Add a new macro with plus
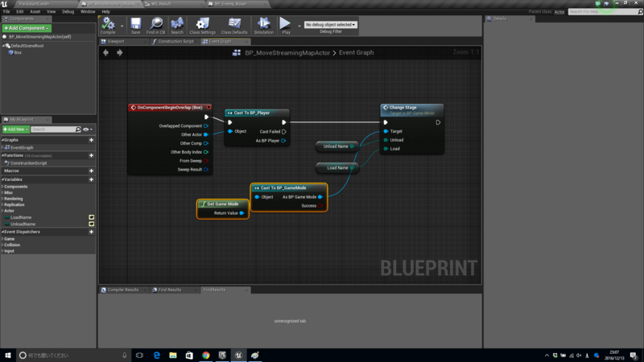Viewport: 644px width, 362px height. point(91,171)
